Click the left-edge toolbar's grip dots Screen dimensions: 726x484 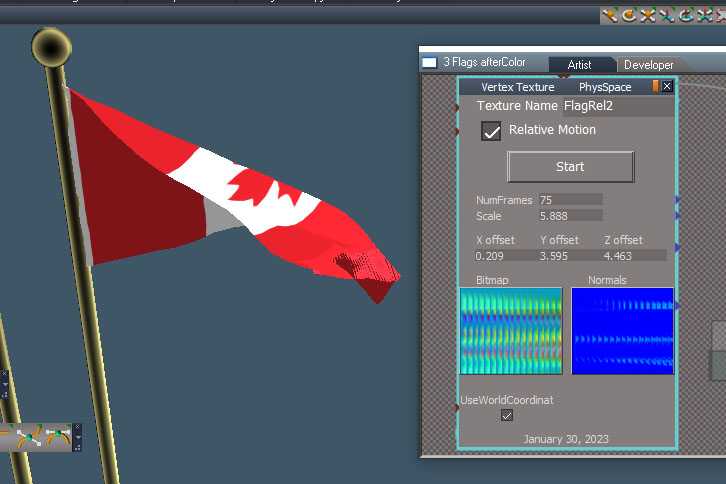point(5,394)
